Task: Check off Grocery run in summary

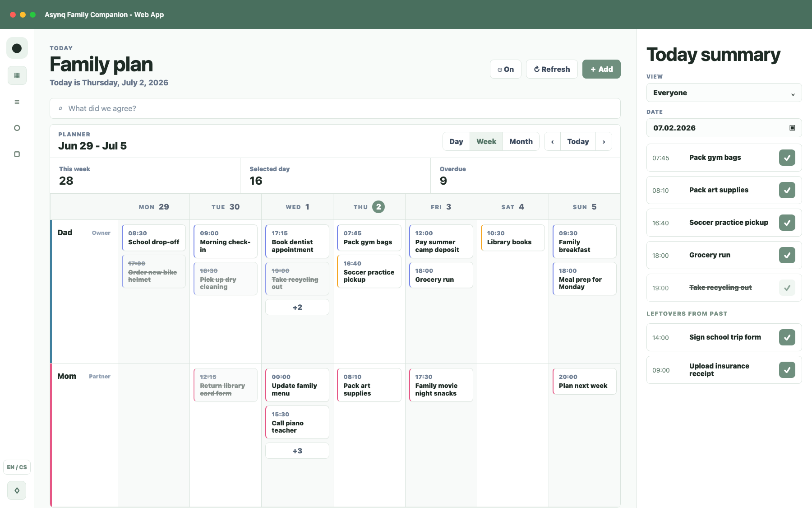Action: click(x=787, y=255)
